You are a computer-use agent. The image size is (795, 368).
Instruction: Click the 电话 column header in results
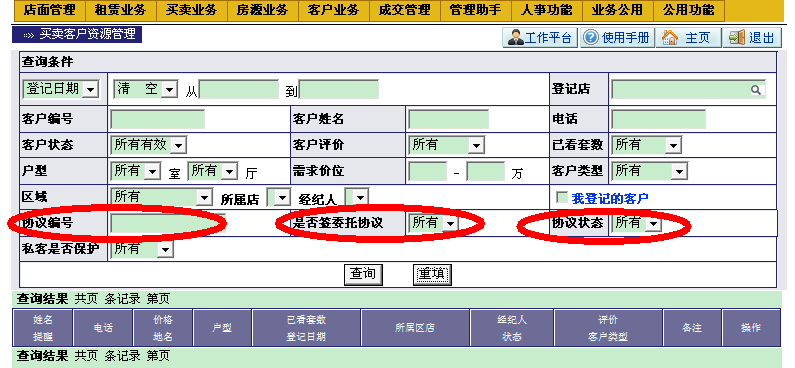(x=103, y=328)
